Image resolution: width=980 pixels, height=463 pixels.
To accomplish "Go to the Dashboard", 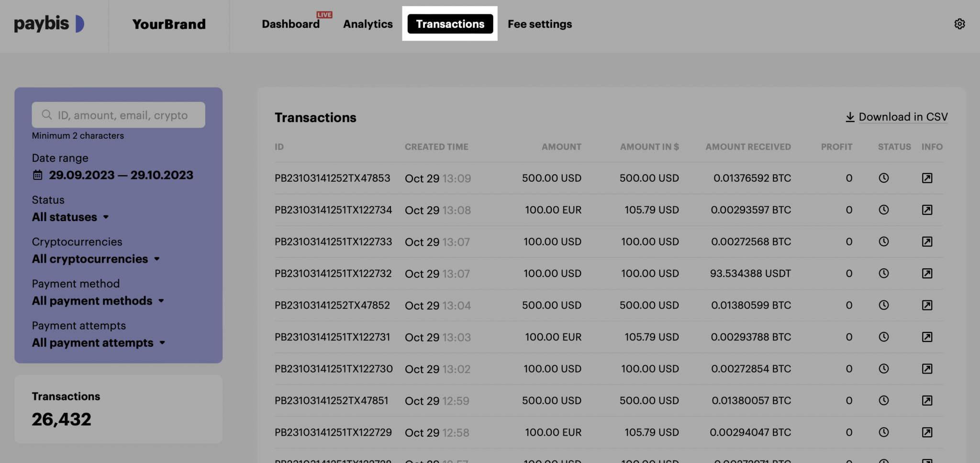I will [291, 24].
